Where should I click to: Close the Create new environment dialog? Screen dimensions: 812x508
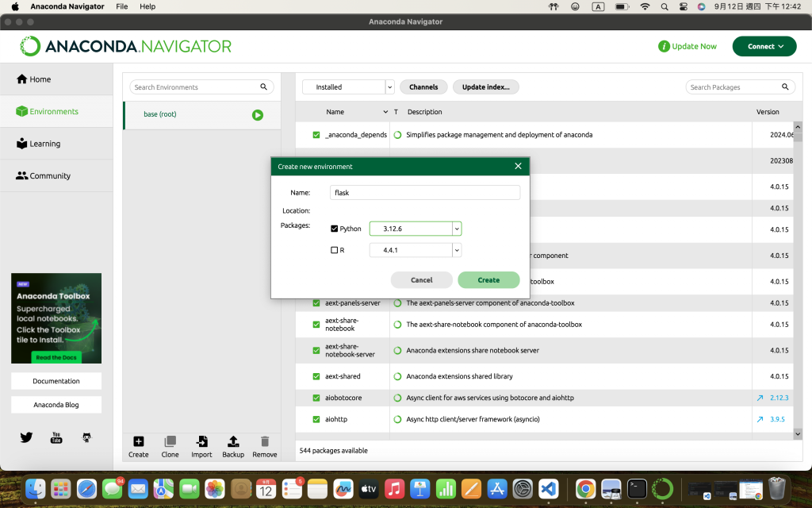(518, 166)
